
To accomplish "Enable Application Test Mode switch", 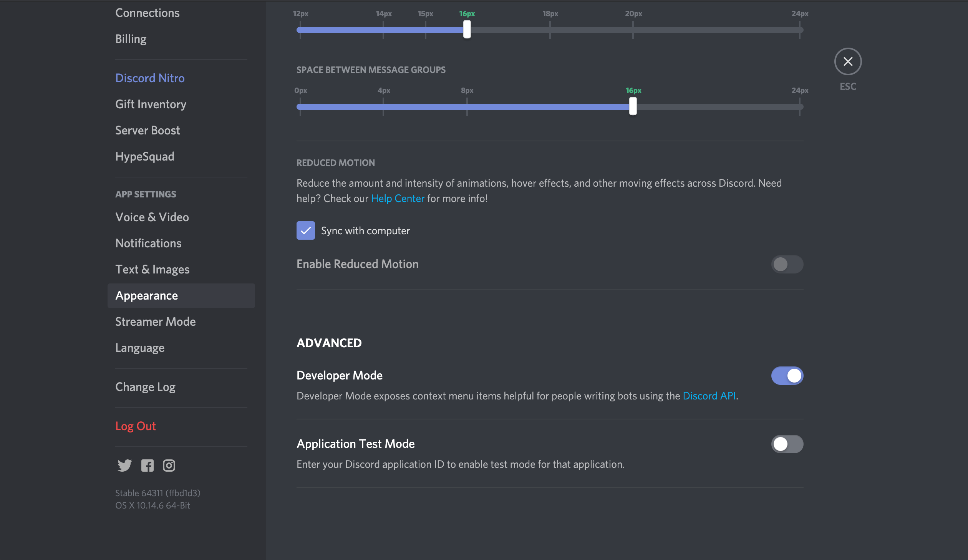I will coord(787,444).
